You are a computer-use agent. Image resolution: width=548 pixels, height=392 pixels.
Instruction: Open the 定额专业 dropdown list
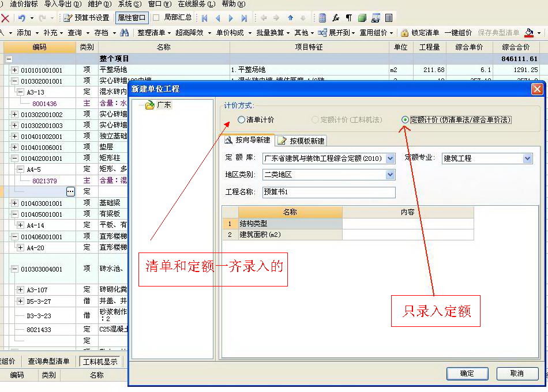528,159
